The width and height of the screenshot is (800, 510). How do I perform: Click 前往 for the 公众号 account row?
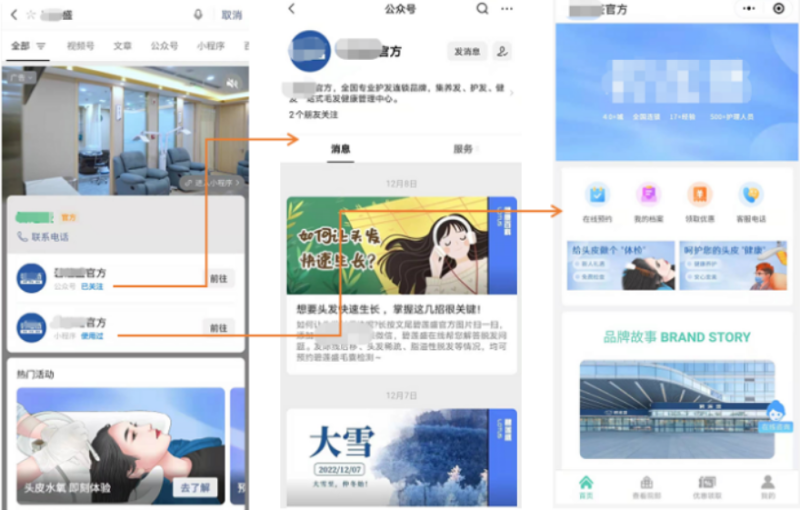click(x=218, y=279)
